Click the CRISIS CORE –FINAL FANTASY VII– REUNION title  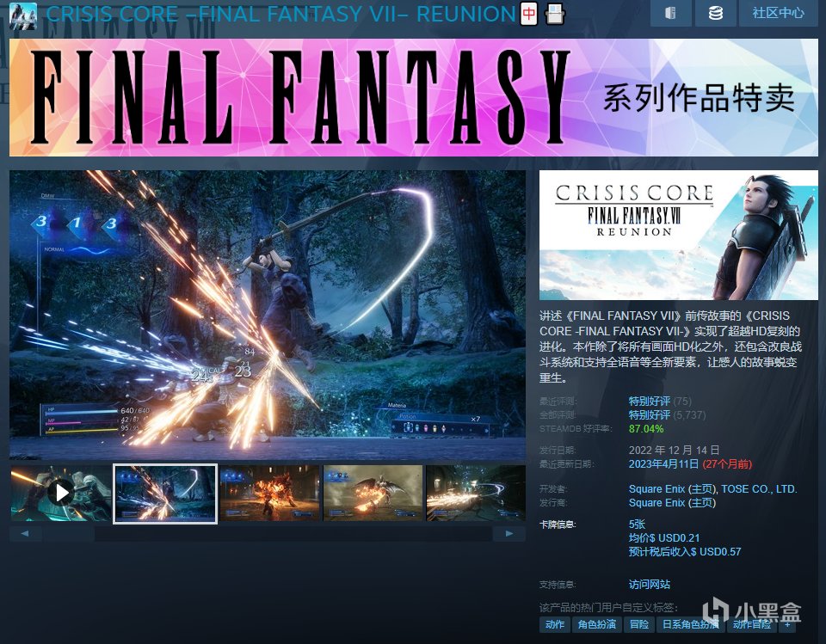[281, 15]
